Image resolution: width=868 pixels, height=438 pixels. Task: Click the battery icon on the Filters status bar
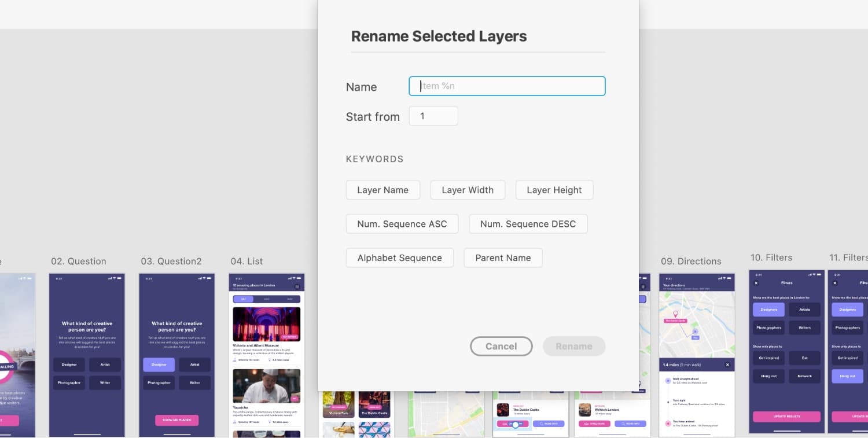[819, 274]
